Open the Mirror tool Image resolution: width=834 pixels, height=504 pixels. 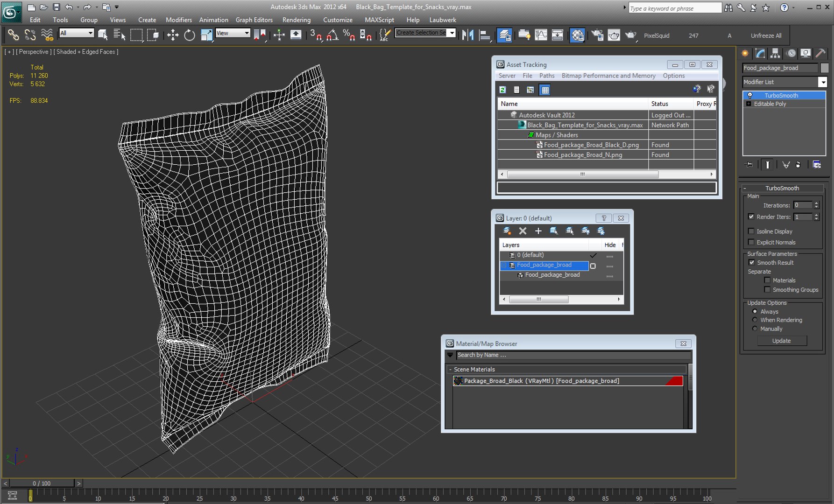(x=467, y=35)
